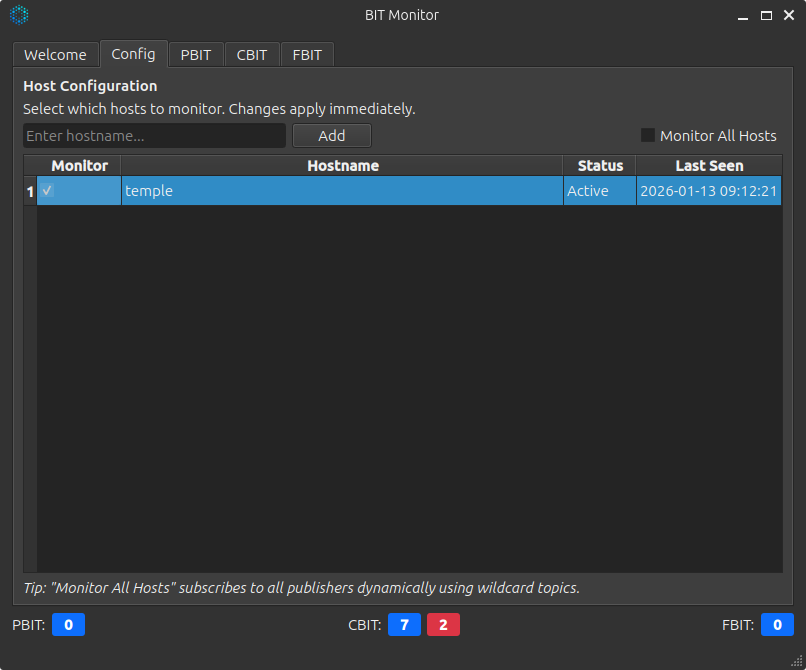Uncheck the monitor checkbox for temple host
The height and width of the screenshot is (670, 806).
46,190
